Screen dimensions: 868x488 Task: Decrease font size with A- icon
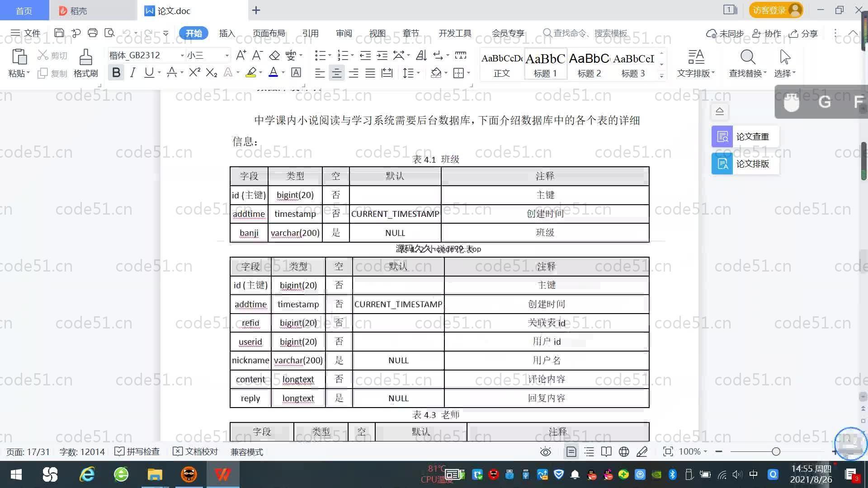[257, 55]
